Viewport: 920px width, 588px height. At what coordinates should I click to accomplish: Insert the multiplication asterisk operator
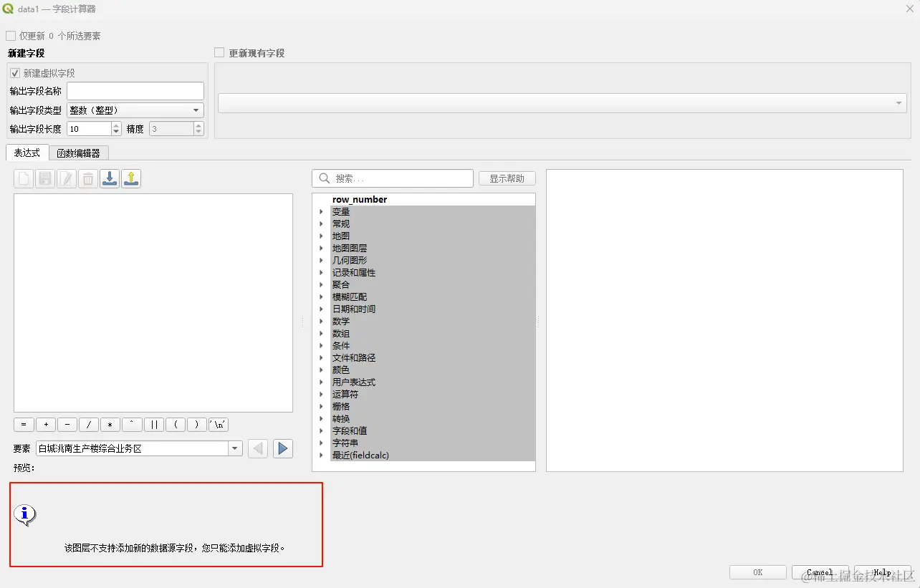[x=110, y=425]
